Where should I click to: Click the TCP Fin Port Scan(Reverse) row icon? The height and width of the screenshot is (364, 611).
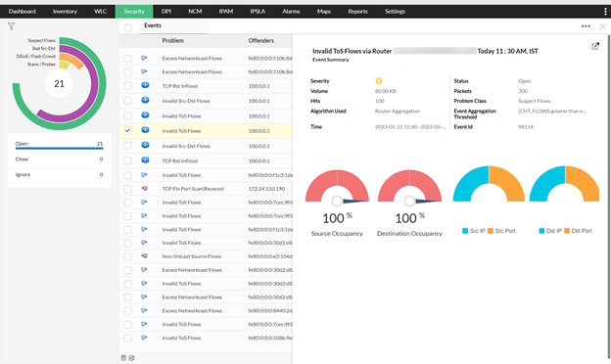click(145, 189)
